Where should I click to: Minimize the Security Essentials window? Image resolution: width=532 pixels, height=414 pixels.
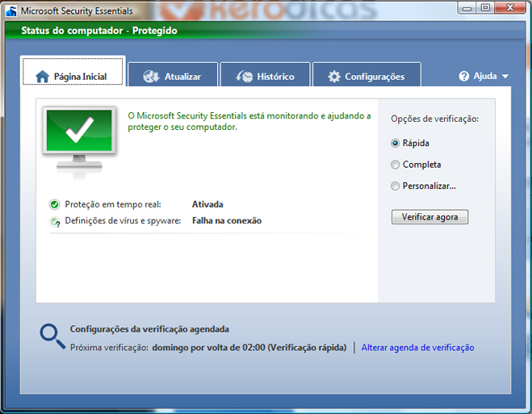pyautogui.click(x=467, y=8)
